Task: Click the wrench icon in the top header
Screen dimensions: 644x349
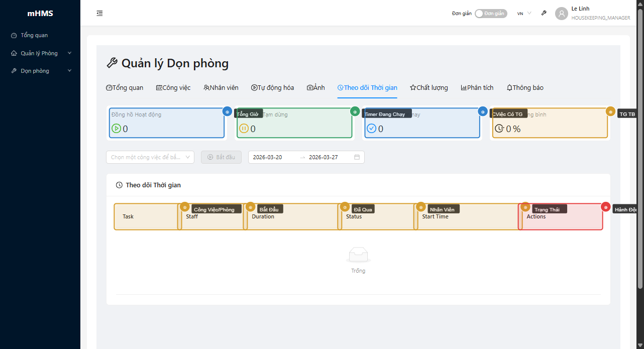Action: pyautogui.click(x=544, y=14)
